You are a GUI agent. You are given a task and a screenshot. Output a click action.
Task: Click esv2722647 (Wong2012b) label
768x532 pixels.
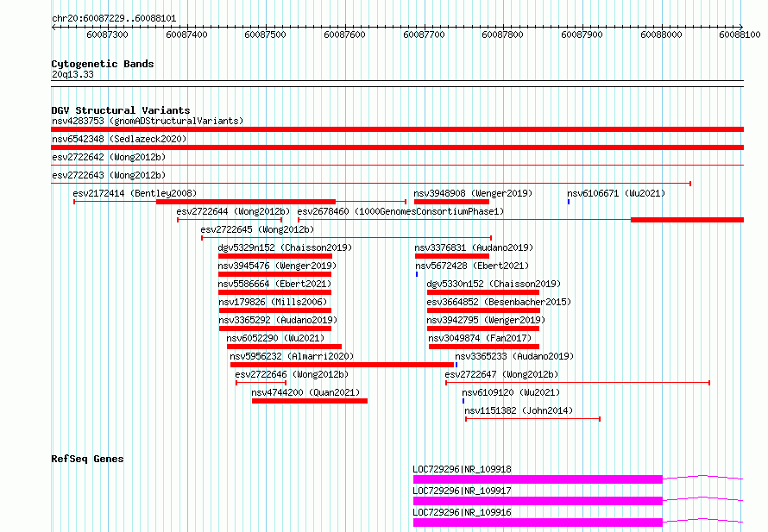(x=501, y=374)
